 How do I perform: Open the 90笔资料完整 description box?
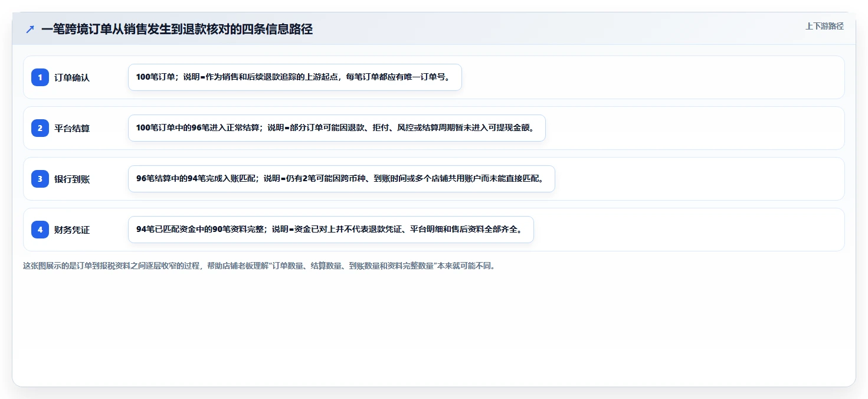[x=331, y=230]
